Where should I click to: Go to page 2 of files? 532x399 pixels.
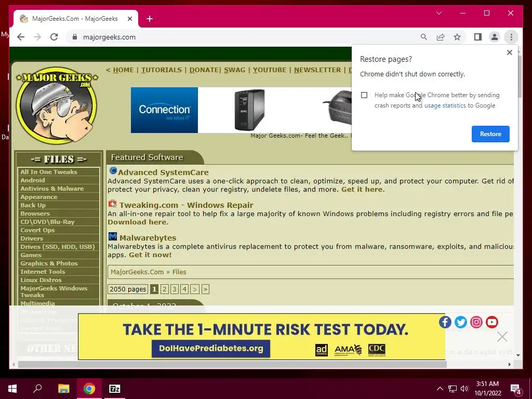[x=164, y=289]
